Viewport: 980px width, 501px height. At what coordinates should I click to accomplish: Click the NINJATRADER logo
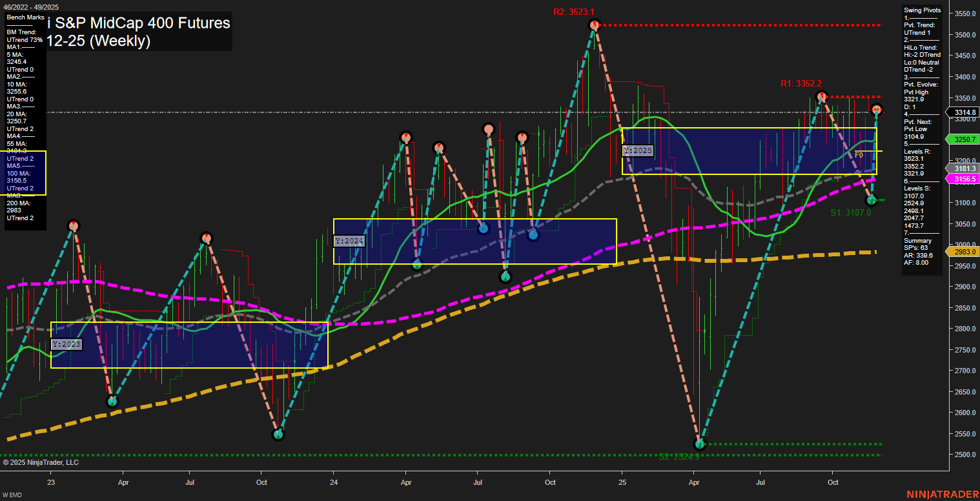tap(943, 495)
